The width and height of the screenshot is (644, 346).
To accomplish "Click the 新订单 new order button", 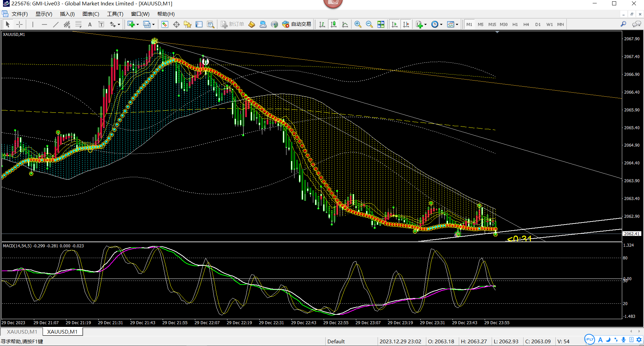I will pyautogui.click(x=233, y=24).
